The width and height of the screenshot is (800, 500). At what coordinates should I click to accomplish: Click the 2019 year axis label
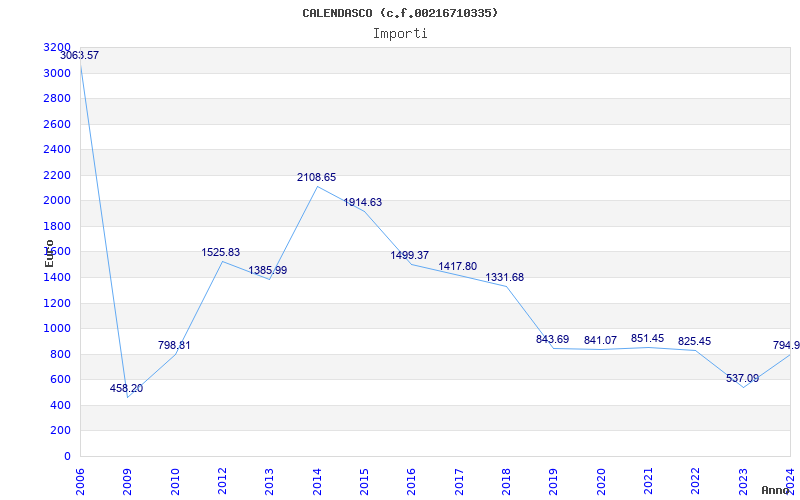[554, 482]
